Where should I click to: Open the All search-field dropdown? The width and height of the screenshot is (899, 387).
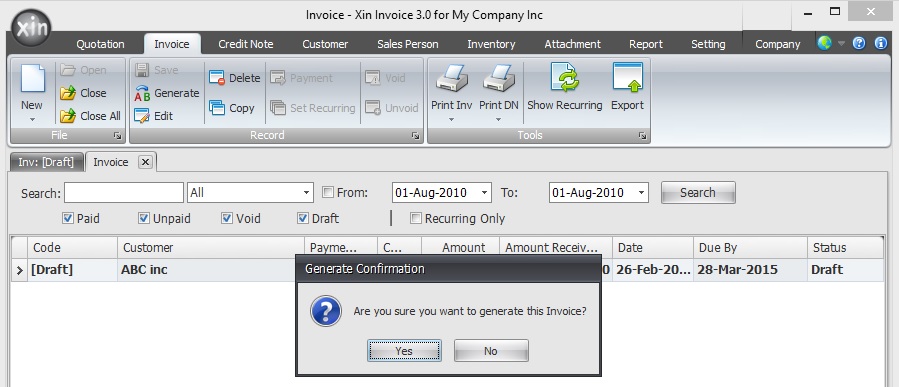point(307,193)
